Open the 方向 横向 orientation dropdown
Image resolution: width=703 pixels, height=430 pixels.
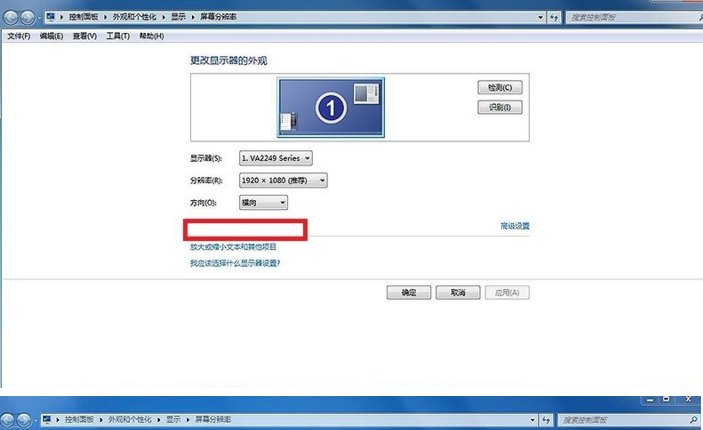pos(264,202)
